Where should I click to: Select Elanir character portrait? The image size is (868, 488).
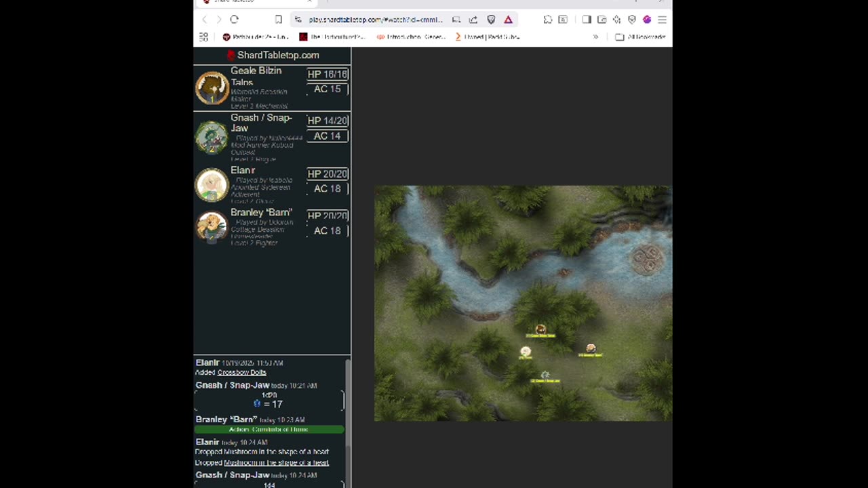[212, 184]
